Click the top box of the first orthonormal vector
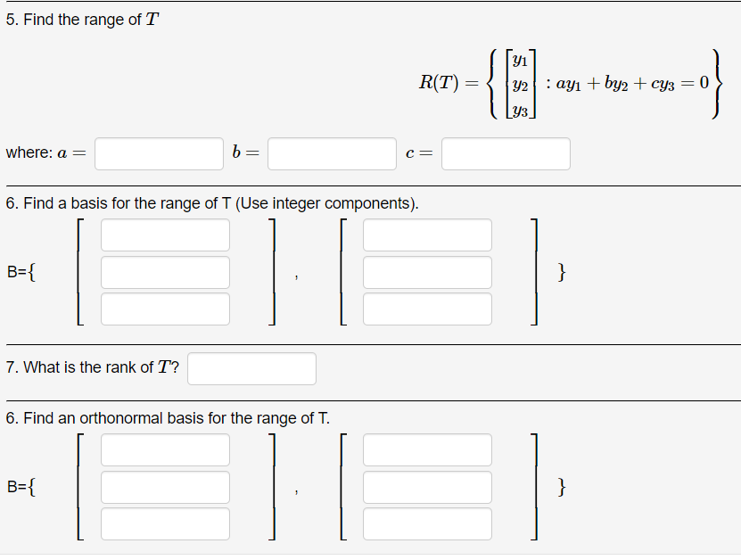 point(165,449)
